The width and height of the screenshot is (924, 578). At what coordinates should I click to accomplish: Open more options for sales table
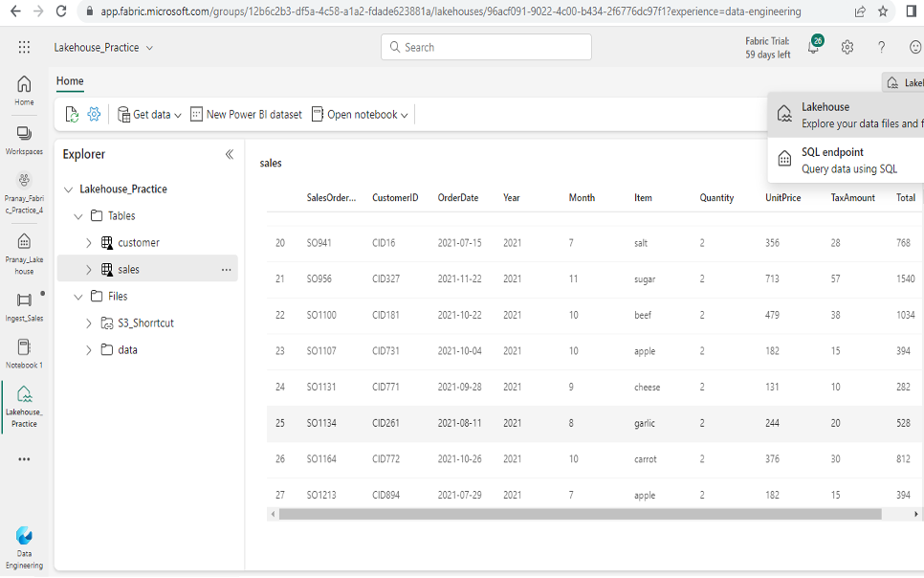coord(227,270)
